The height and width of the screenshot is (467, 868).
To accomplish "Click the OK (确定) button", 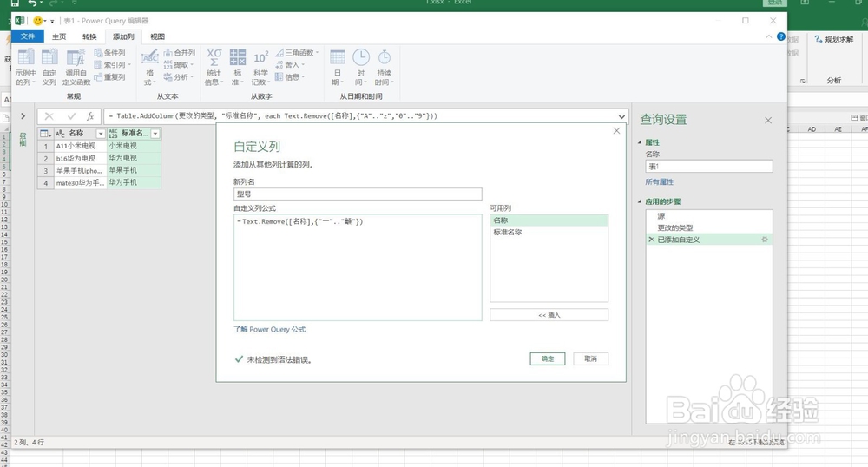I will [x=548, y=358].
